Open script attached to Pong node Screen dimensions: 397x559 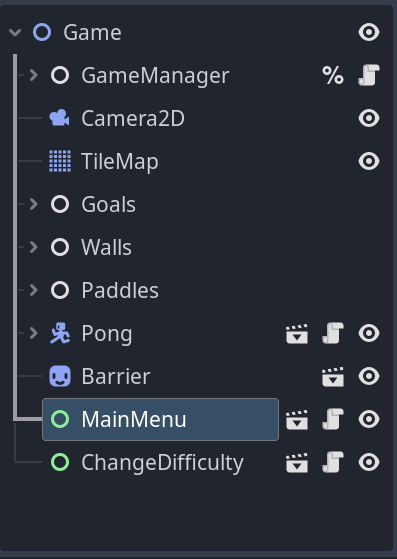333,333
